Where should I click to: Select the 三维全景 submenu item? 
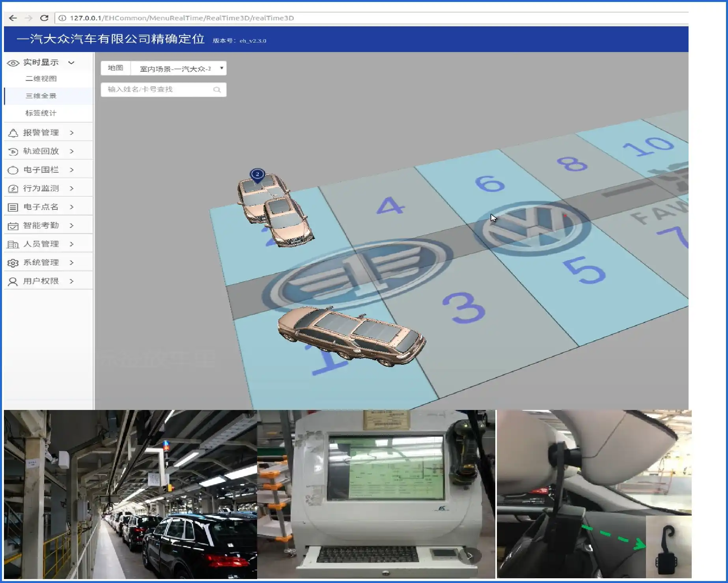41,96
